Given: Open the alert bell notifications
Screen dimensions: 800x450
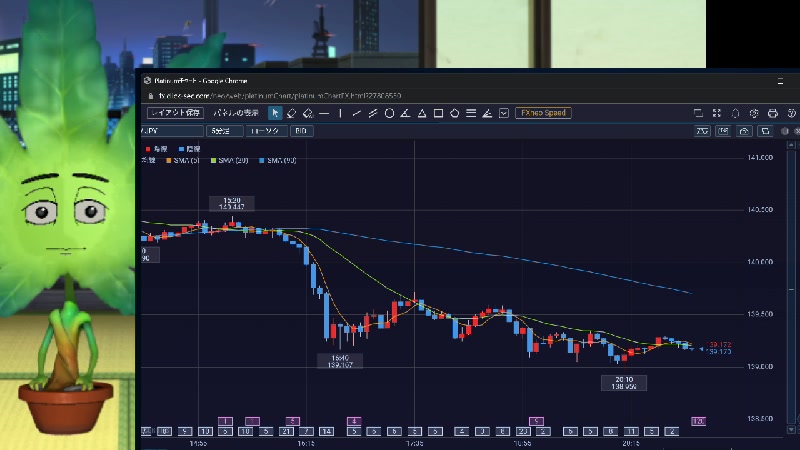Looking at the screenshot, I should (735, 113).
